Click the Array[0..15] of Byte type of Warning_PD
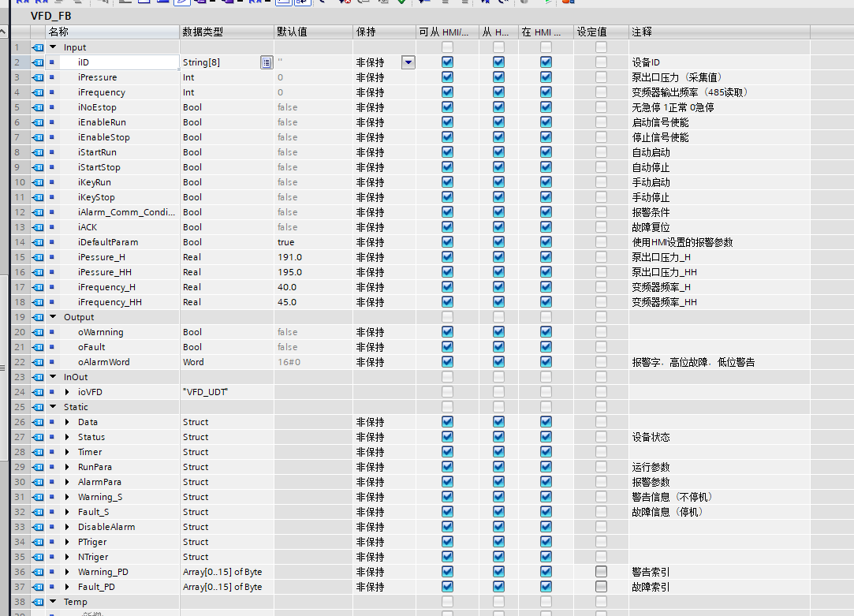The width and height of the screenshot is (854, 616). 222,572
